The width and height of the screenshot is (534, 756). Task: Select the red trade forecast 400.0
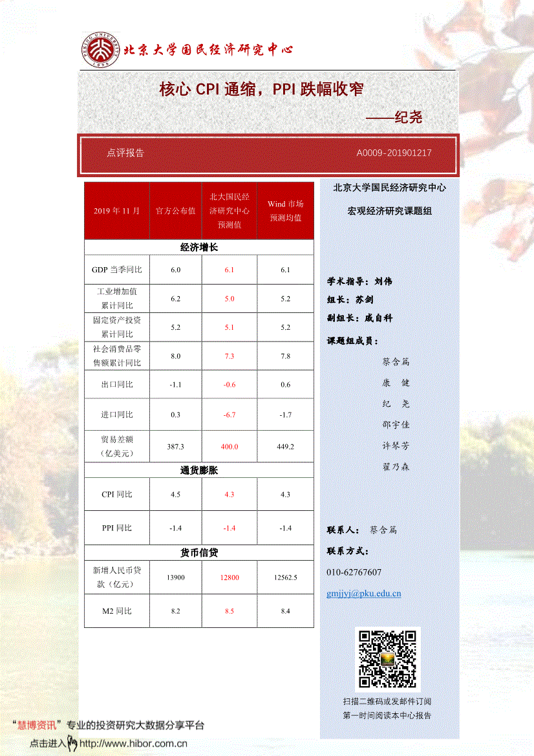[x=230, y=447]
